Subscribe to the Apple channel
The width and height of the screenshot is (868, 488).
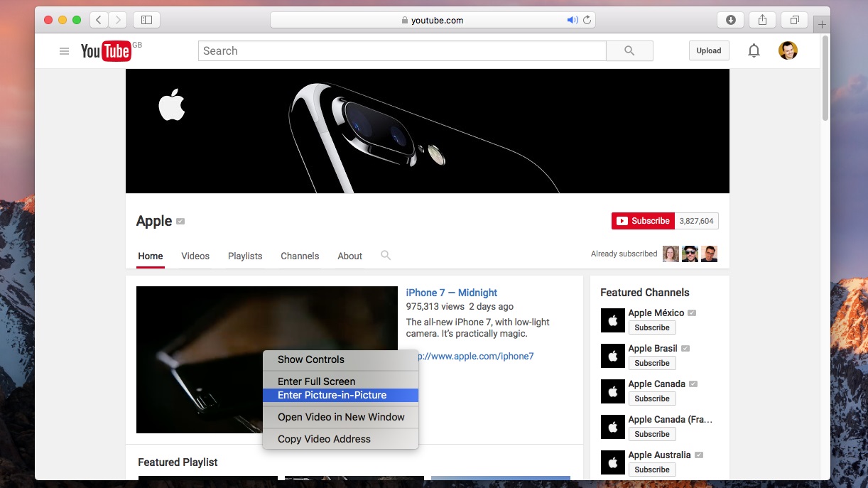pyautogui.click(x=643, y=221)
